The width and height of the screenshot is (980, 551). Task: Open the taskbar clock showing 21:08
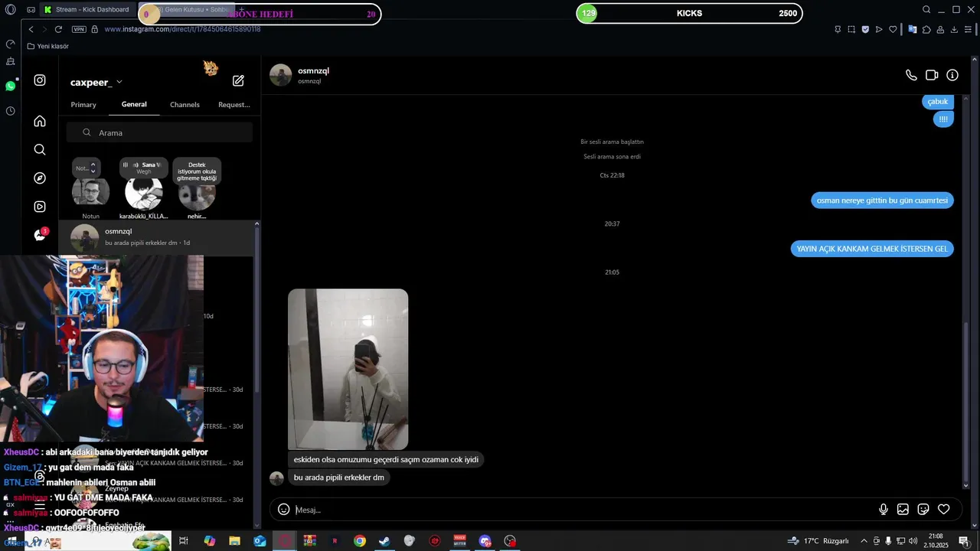tap(936, 540)
